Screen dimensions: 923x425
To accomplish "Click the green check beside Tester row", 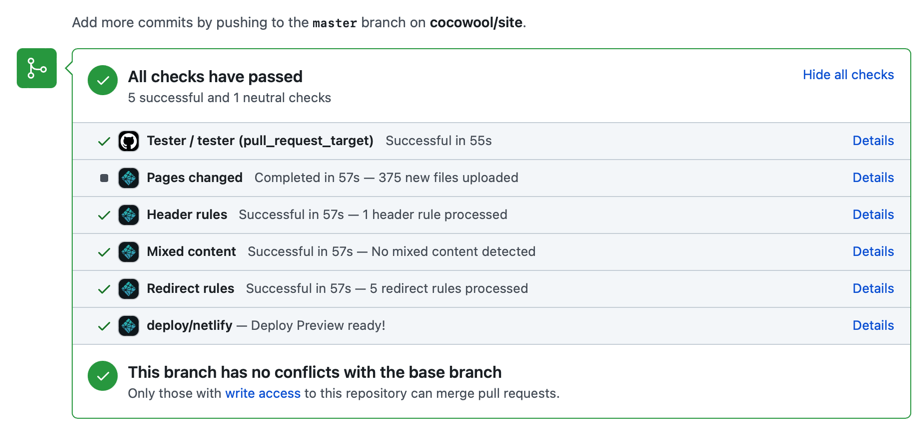I will [104, 141].
